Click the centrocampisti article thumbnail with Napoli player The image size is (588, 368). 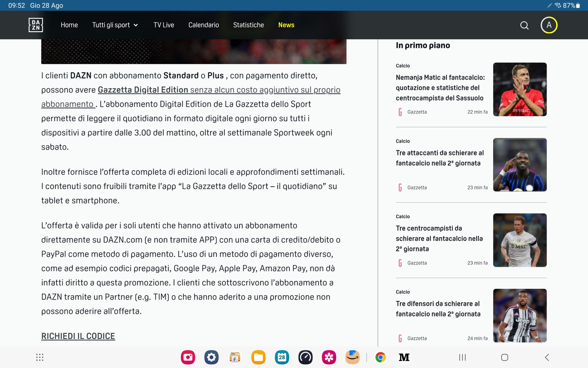pos(520,240)
